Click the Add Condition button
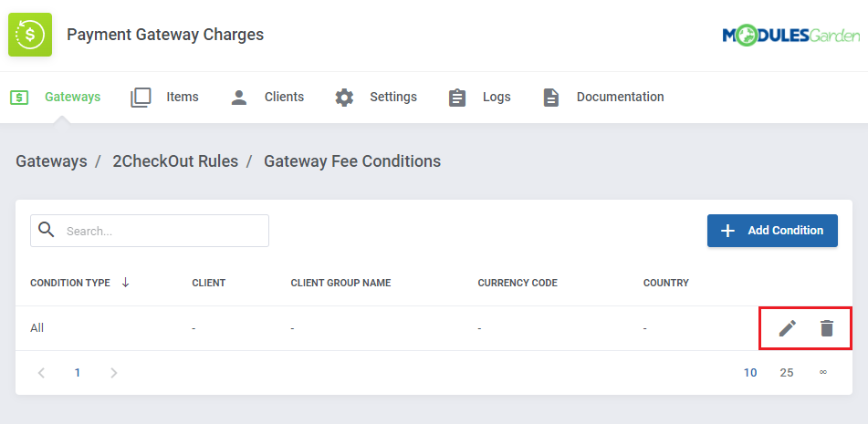 [x=772, y=231]
